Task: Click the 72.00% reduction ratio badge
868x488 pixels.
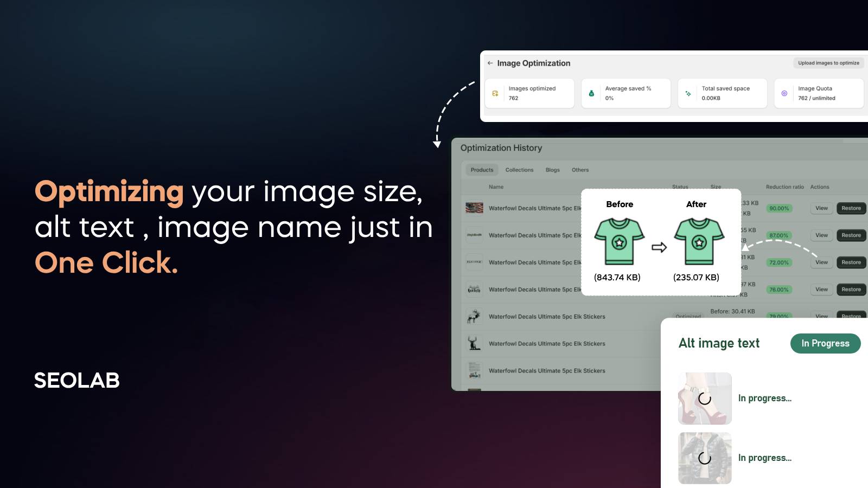Action: (x=779, y=262)
